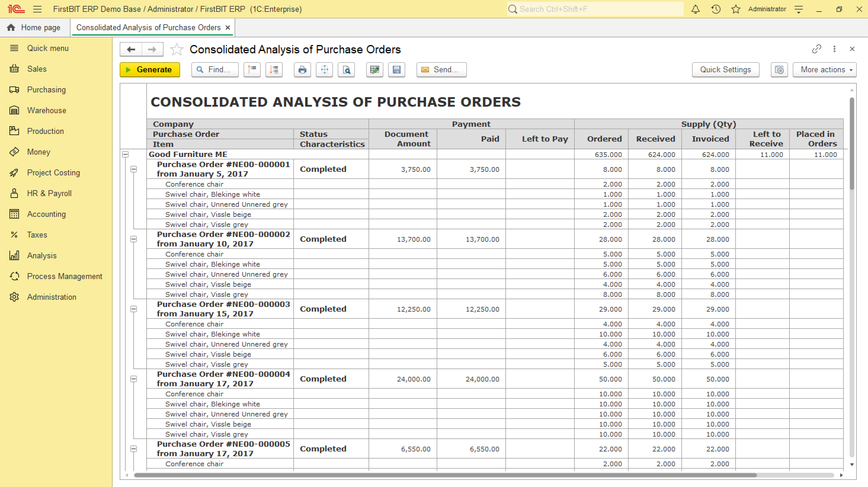Collapse all report groups icon
The height and width of the screenshot is (487, 868).
252,70
